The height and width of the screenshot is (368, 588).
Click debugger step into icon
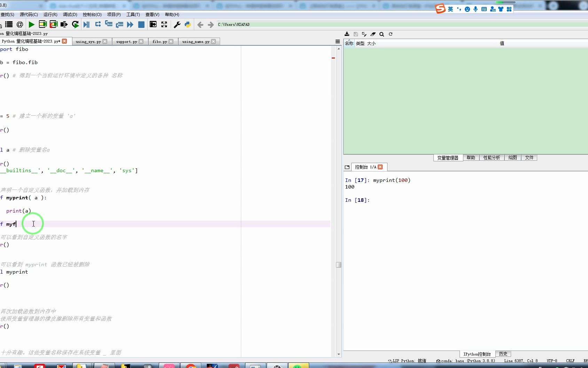[109, 24]
